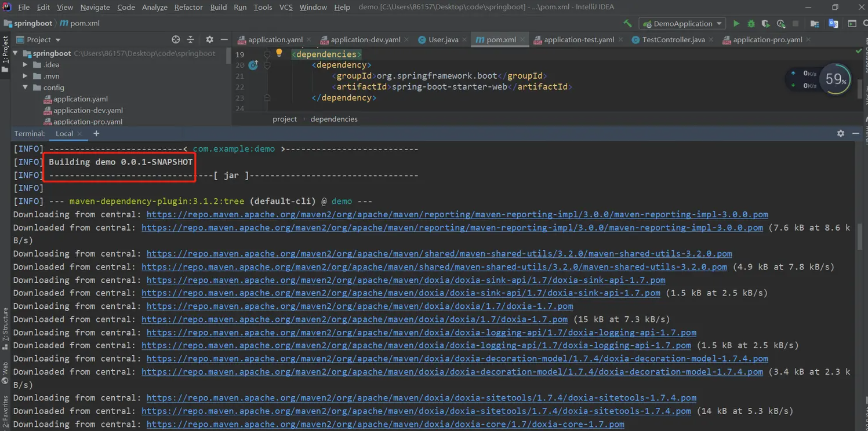Run DemoApplication with the green play icon

click(736, 24)
